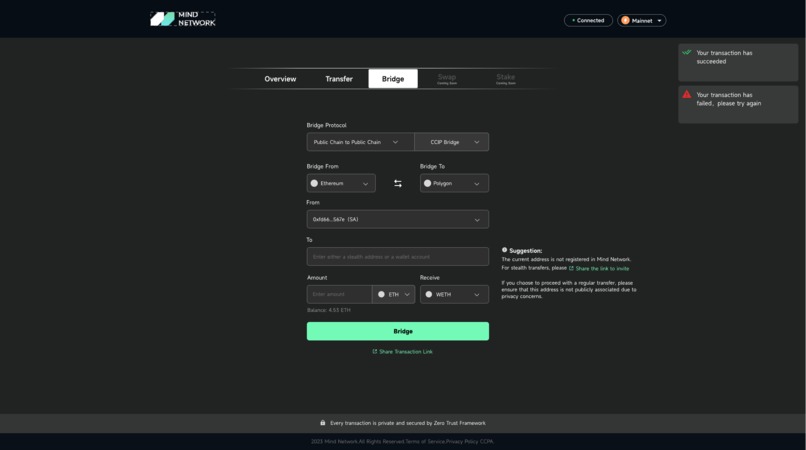Swap Bridge From and Bridge To chains
Viewport: 806px width, 450px height.
pyautogui.click(x=398, y=184)
